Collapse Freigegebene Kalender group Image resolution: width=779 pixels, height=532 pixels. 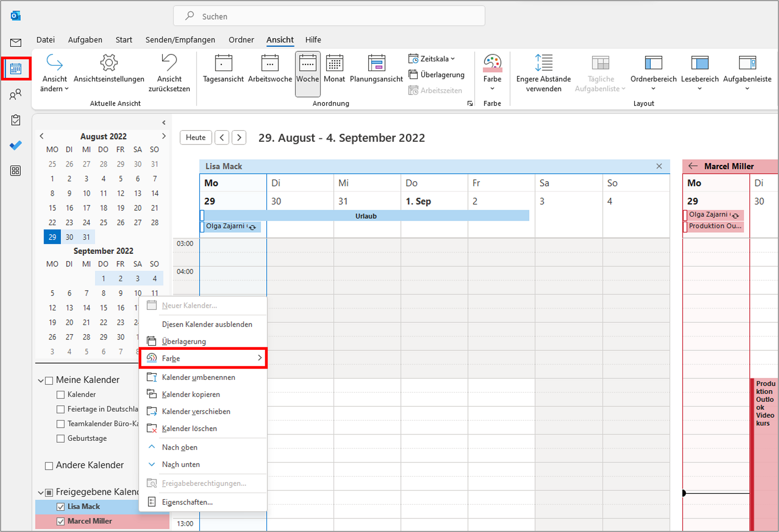(x=41, y=493)
